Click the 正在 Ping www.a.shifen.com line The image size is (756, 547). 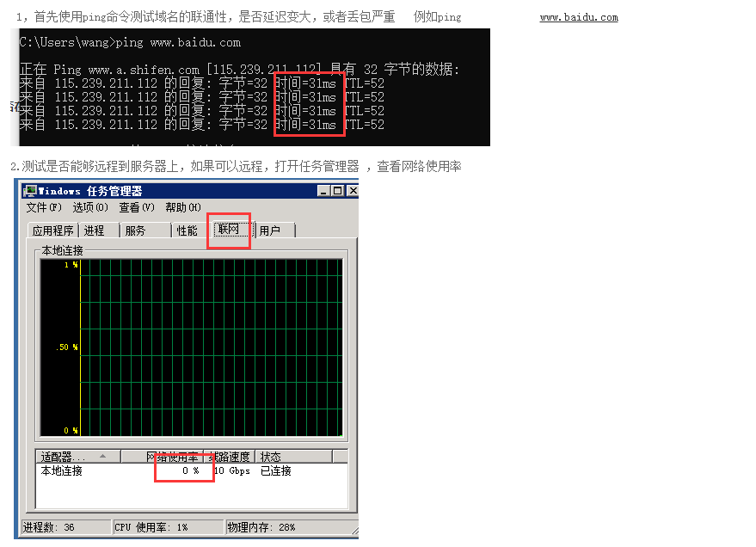(240, 70)
